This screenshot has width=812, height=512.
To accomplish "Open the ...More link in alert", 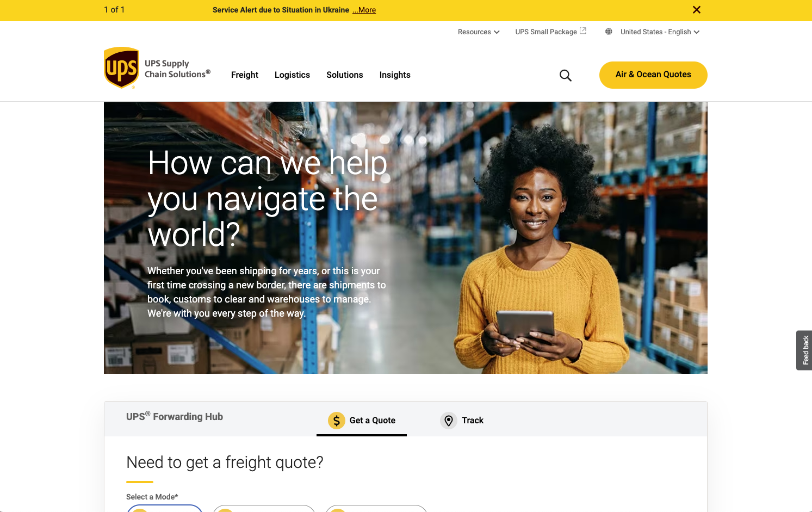I will coord(364,10).
